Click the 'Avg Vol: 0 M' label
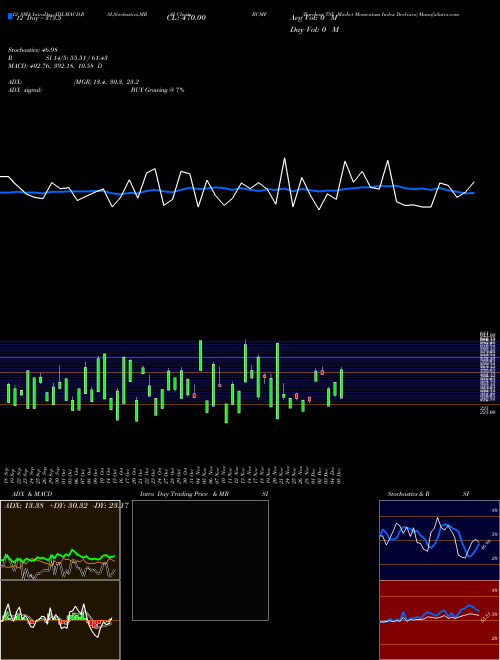The width and height of the screenshot is (500, 660). (x=314, y=18)
